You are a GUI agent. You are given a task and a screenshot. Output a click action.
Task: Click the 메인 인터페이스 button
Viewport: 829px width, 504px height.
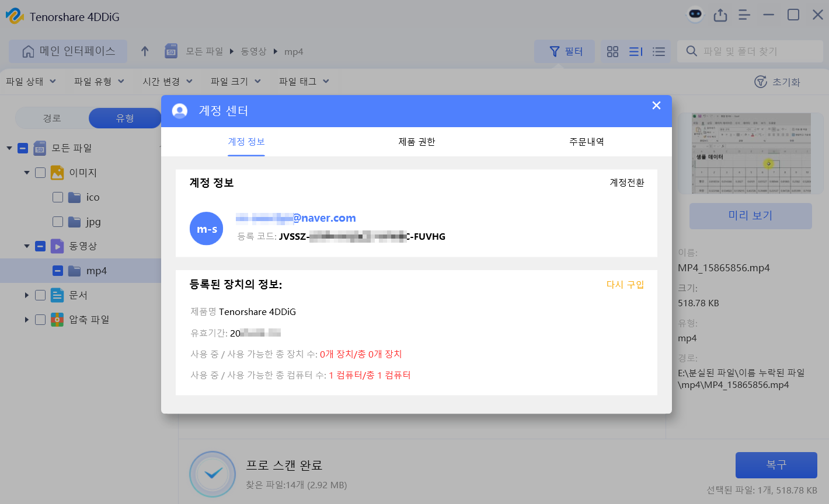click(68, 51)
